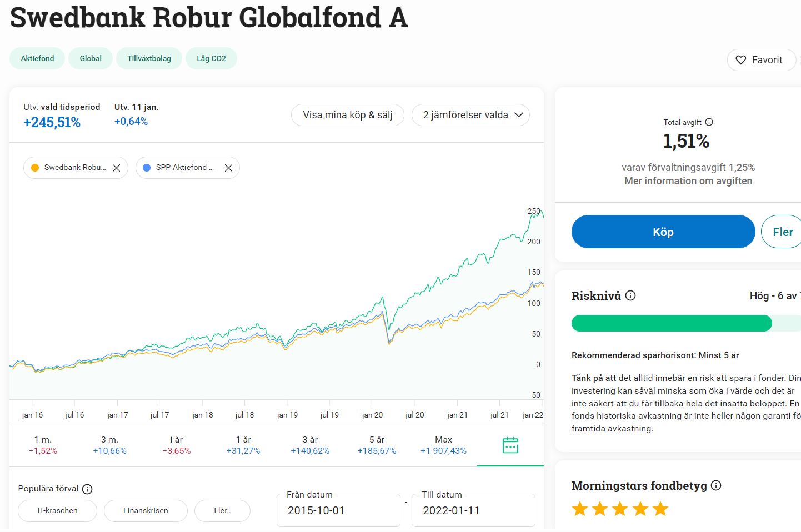Click Visa mina köp & sälj button

pos(347,115)
